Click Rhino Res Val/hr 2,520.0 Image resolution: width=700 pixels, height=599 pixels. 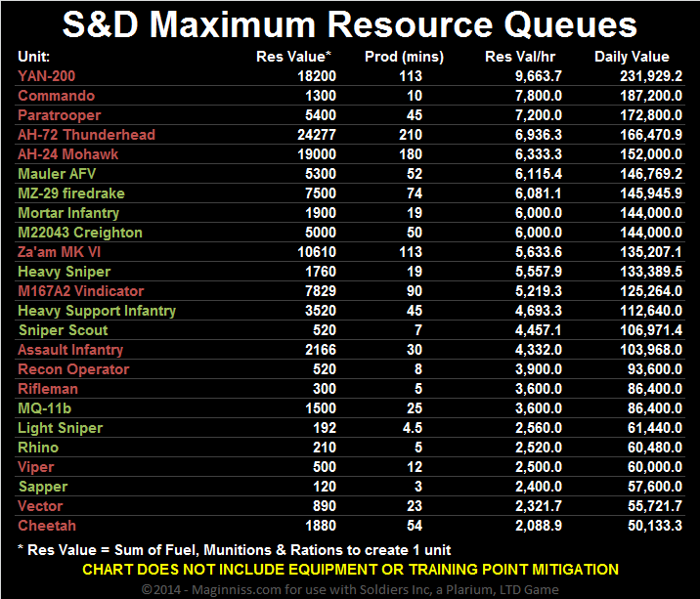tap(539, 448)
